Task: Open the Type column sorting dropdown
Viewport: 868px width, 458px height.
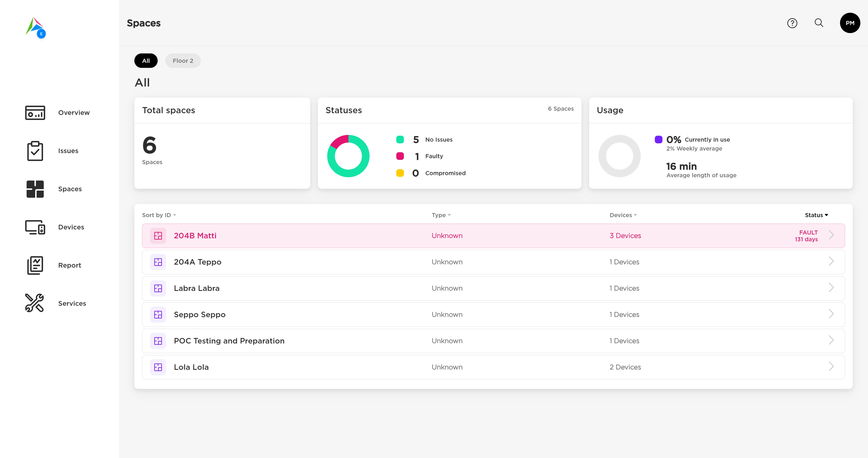Action: click(x=441, y=215)
